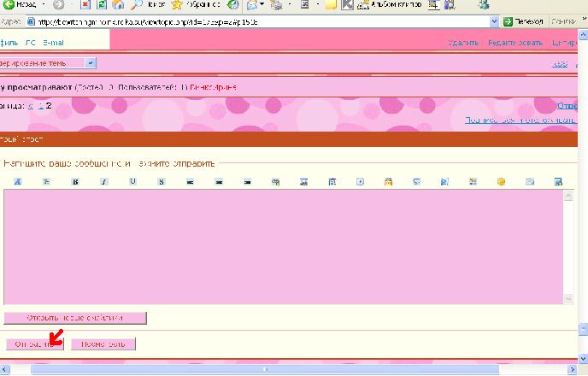This screenshot has width=588, height=376.
Task: Click the Редактировать (edit) post link
Action: click(x=515, y=43)
